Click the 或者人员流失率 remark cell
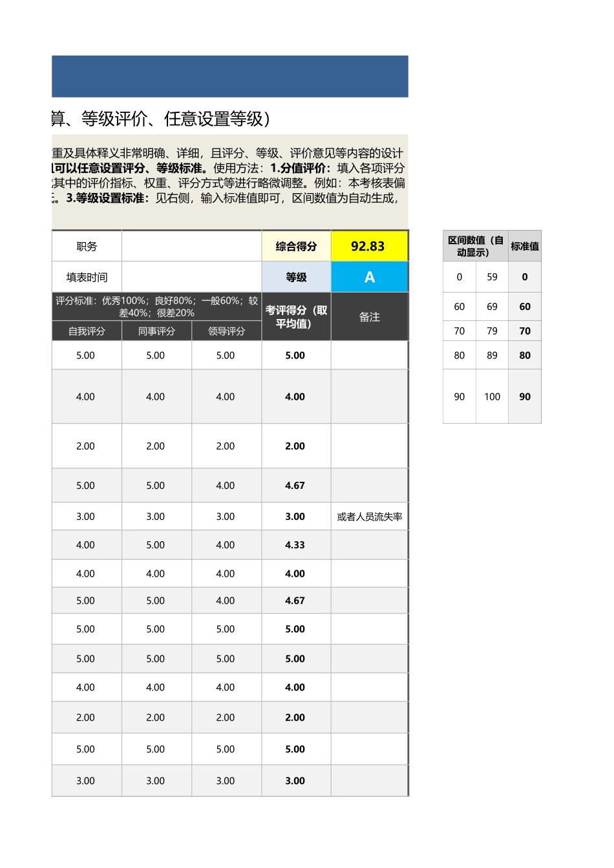 pyautogui.click(x=369, y=517)
